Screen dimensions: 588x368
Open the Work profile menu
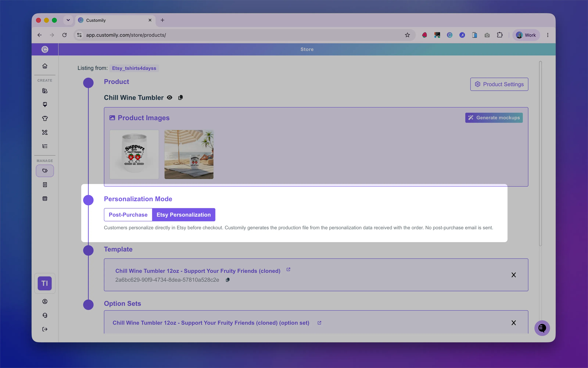[x=526, y=35]
